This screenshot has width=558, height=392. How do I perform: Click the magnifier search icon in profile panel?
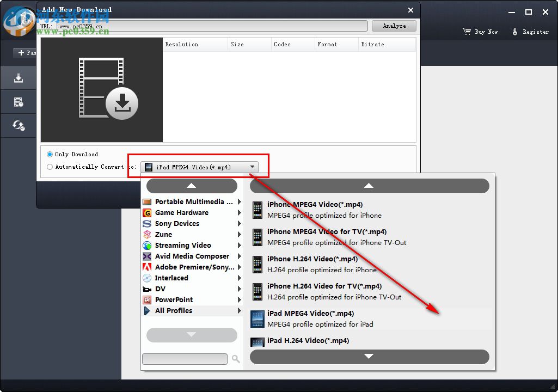tap(235, 359)
